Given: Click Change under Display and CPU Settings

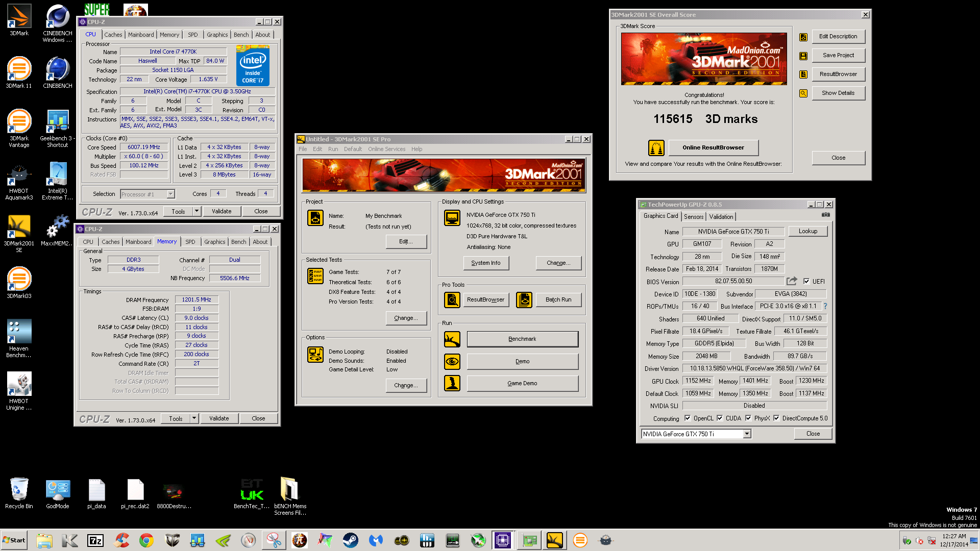Looking at the screenshot, I should (558, 263).
